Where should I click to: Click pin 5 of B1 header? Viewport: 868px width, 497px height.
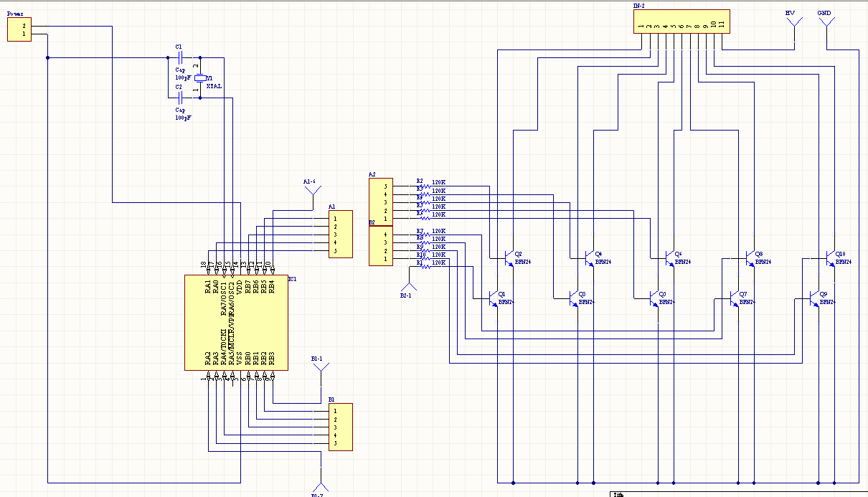[x=335, y=443]
